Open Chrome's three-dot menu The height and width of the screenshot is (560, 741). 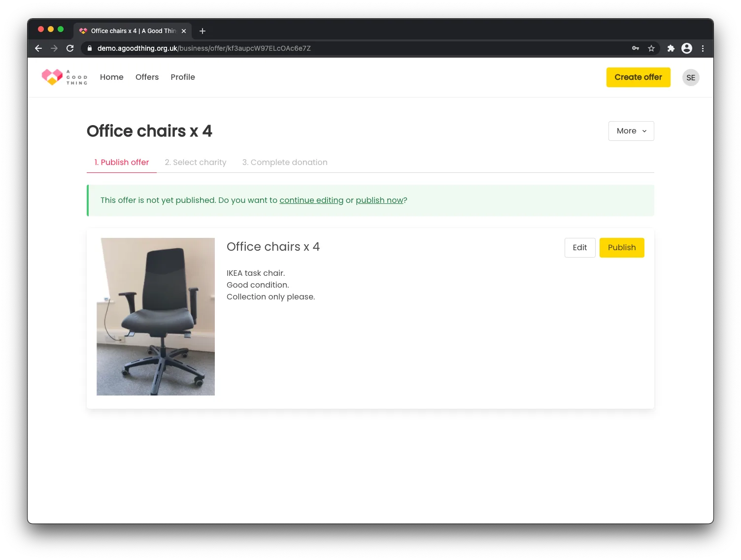703,48
